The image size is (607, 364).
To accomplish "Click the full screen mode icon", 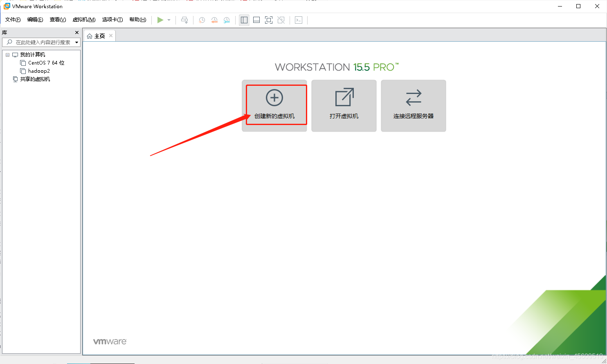I will point(269,20).
